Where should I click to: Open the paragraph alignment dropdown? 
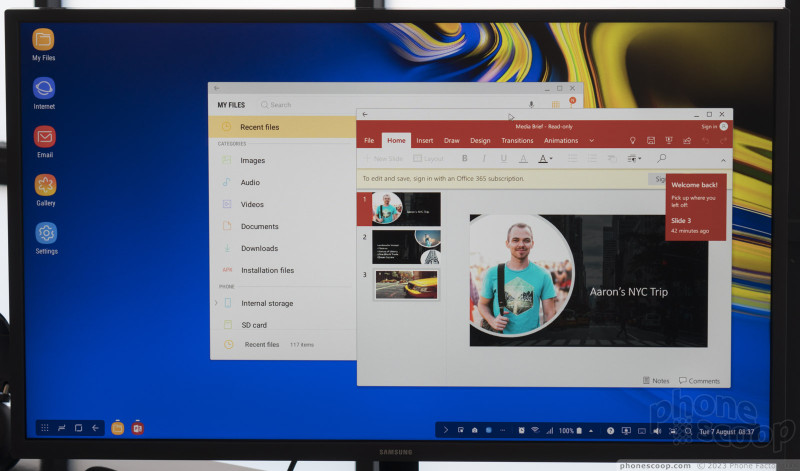634,158
